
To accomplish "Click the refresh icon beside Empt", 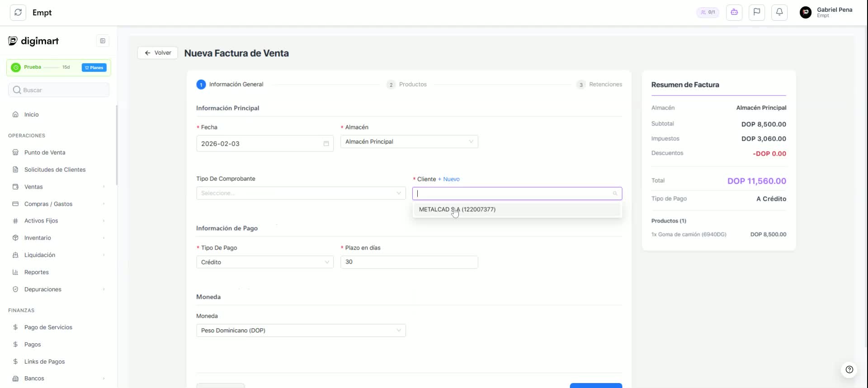I will tap(18, 13).
